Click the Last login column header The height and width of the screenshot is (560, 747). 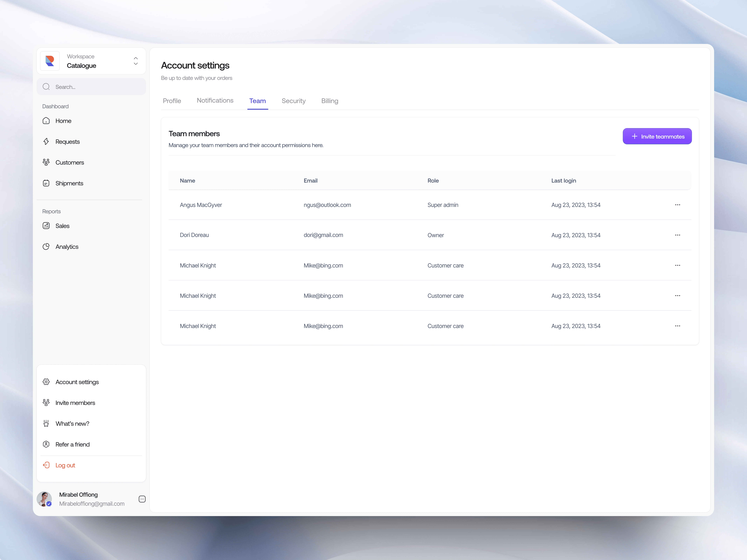[564, 181]
